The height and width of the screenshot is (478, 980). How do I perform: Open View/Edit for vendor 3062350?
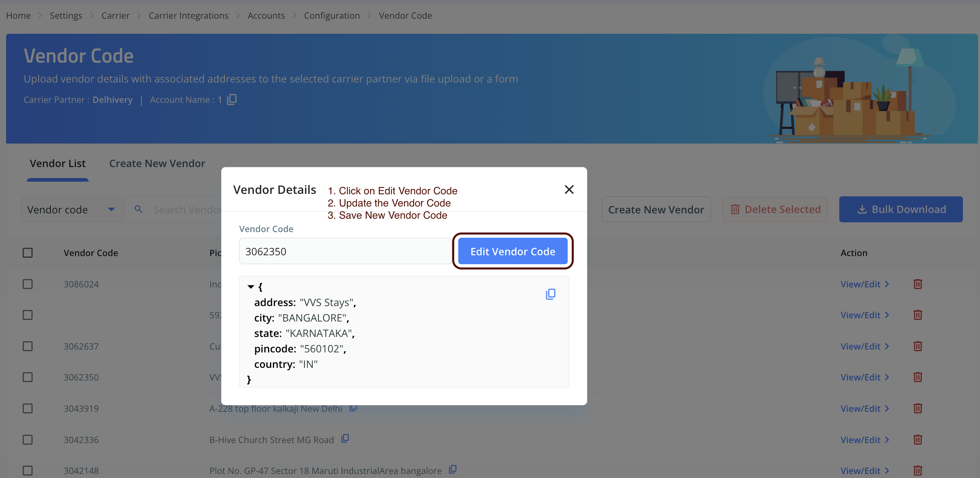coord(865,377)
